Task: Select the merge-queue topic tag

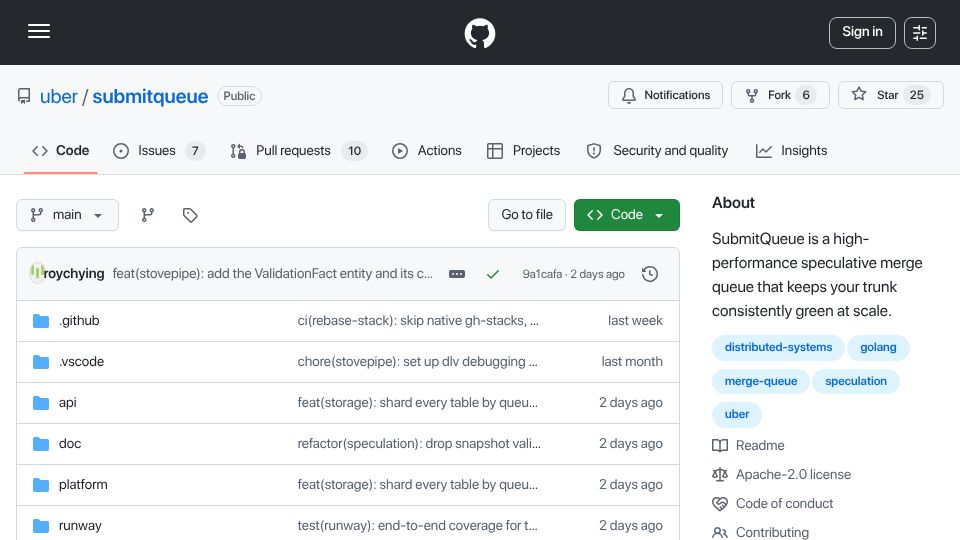Action: click(760, 381)
